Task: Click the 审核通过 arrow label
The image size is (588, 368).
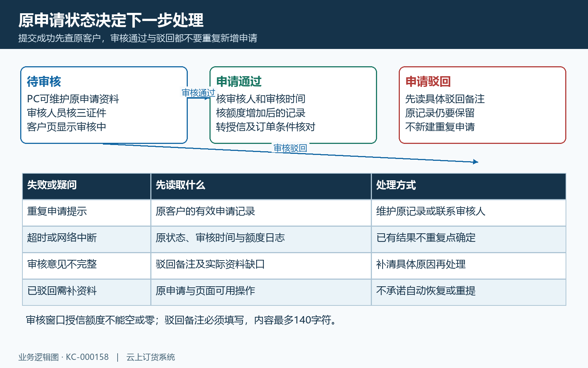Action: click(x=198, y=93)
